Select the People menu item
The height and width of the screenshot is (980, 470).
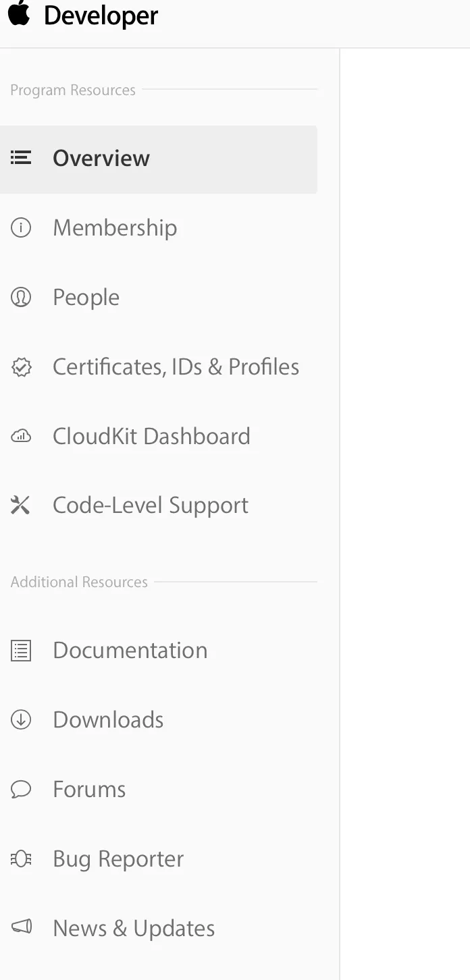86,298
